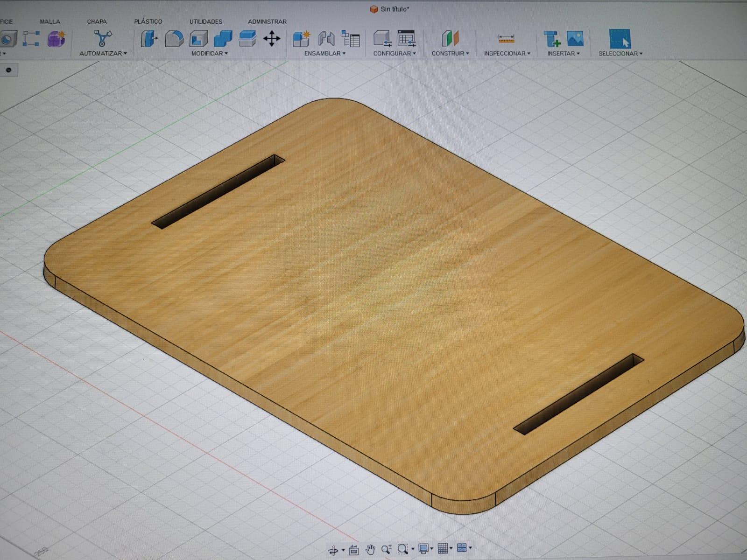Select the Shell tool icon
This screenshot has height=560, width=747.
(x=199, y=39)
